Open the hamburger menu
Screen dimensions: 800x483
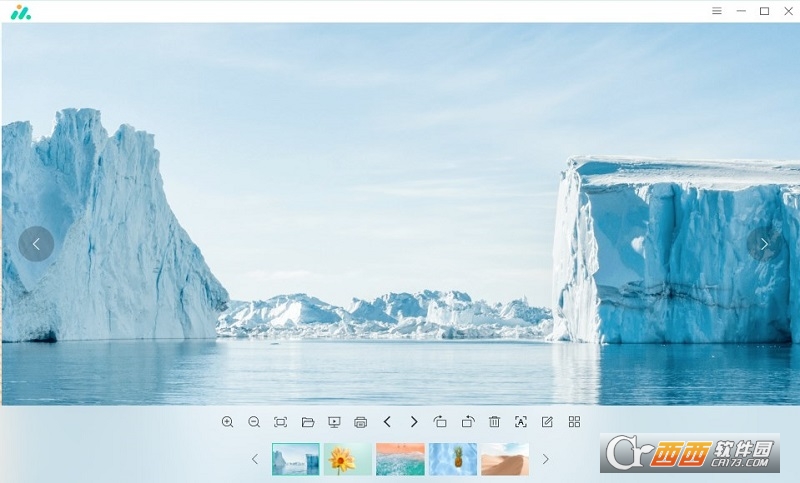717,11
